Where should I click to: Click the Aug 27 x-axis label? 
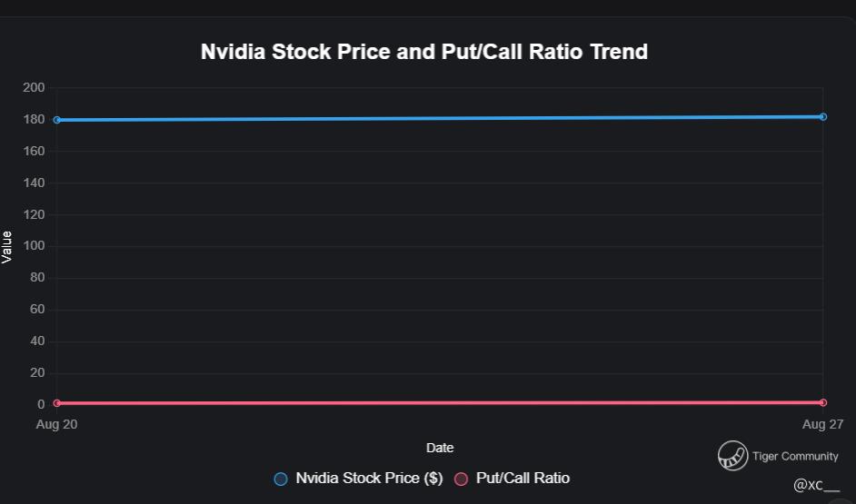822,424
